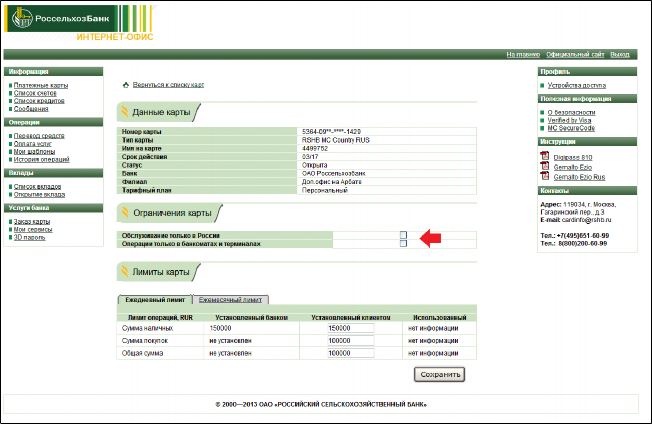The height and width of the screenshot is (424, 652).
Task: Click the bank-set cash limit value 150000
Action: 220,328
